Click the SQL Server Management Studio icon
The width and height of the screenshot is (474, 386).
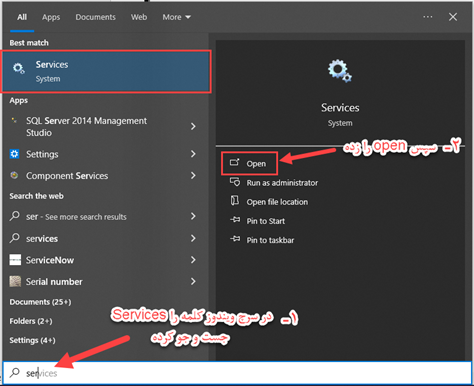14,120
